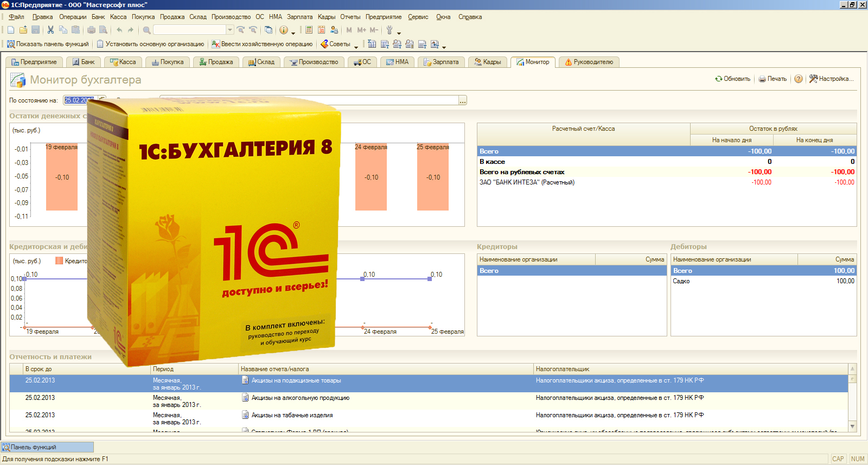Image resolution: width=868 pixels, height=465 pixels.
Task: Click the Find next icon
Action: pyautogui.click(x=240, y=30)
